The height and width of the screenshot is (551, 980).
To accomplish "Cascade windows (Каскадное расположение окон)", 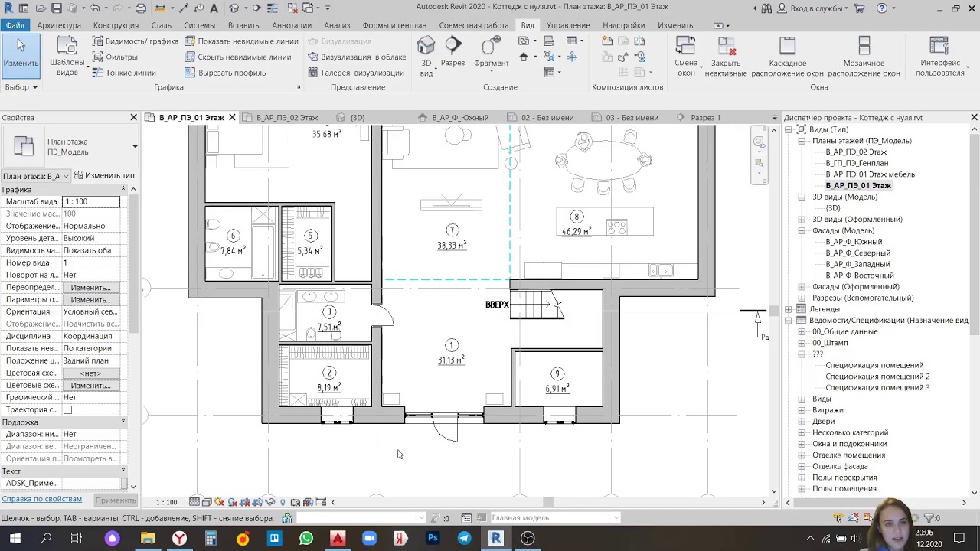I will (x=787, y=56).
